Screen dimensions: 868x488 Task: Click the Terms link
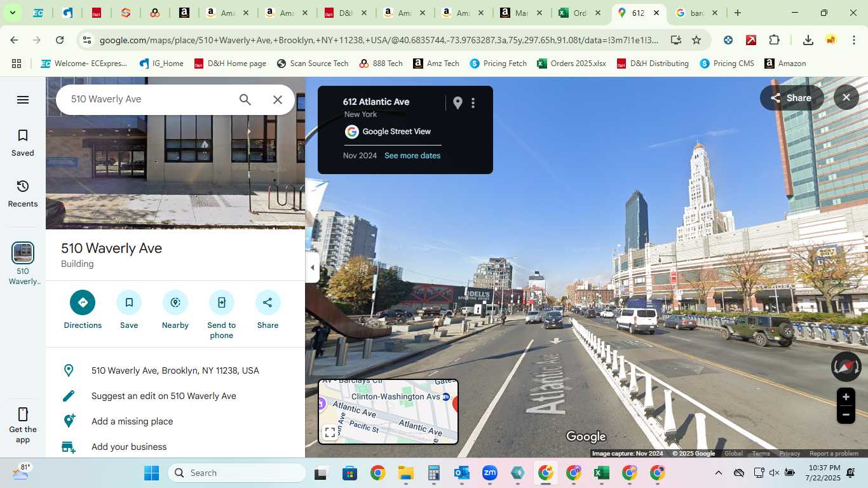click(761, 454)
